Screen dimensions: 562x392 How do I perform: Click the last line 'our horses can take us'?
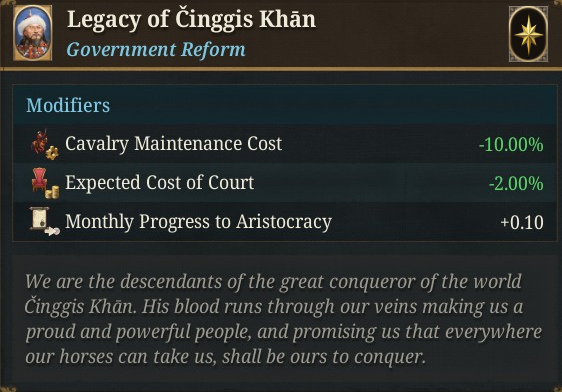point(225,357)
